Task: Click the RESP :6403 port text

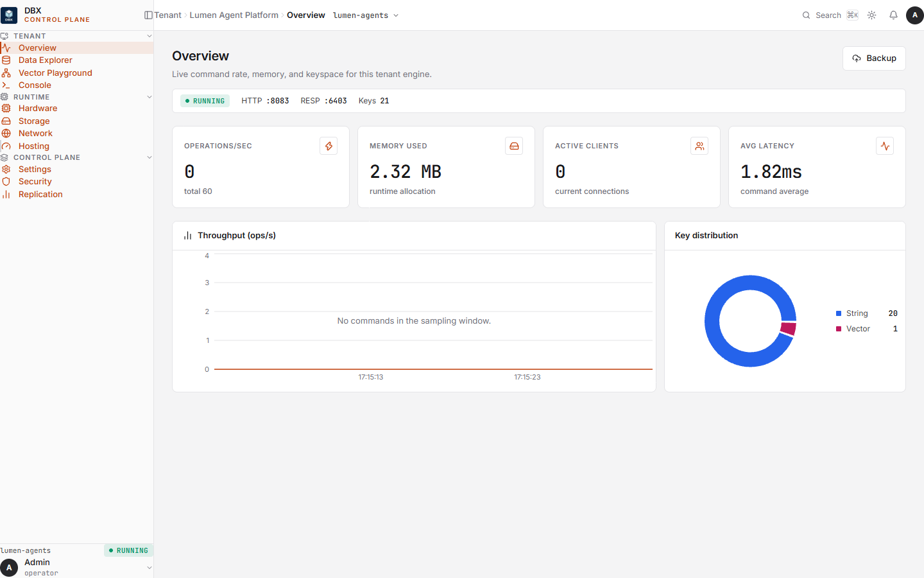Action: (324, 101)
